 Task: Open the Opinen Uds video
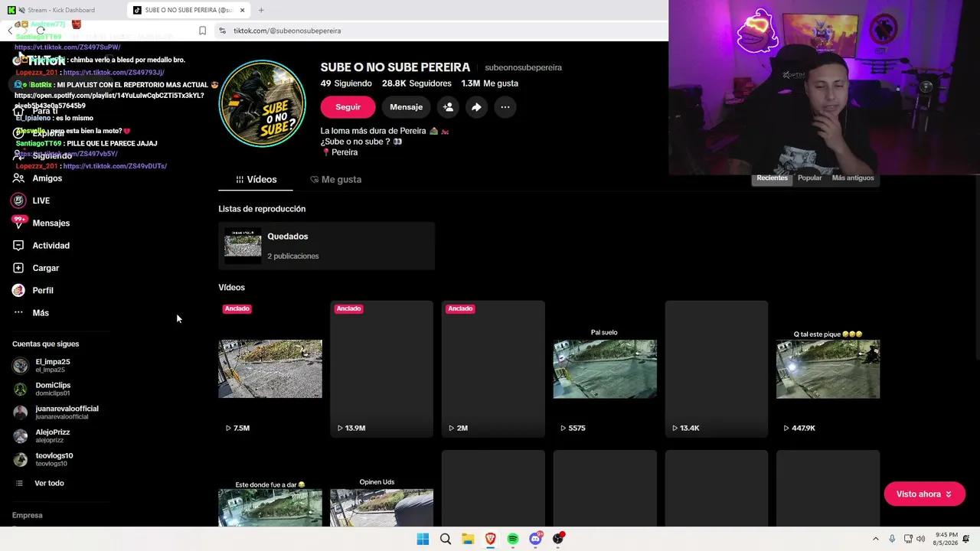[x=381, y=488]
